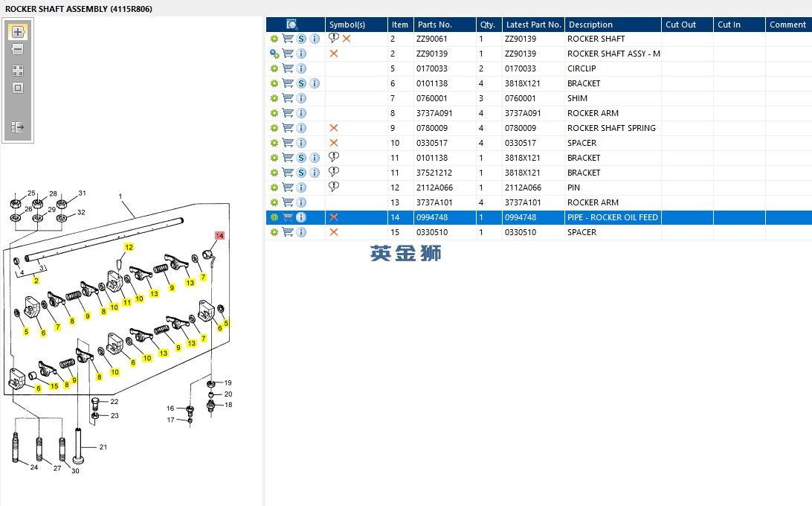Sort by the Qty. column header
The width and height of the screenshot is (812, 506).
[x=489, y=25]
